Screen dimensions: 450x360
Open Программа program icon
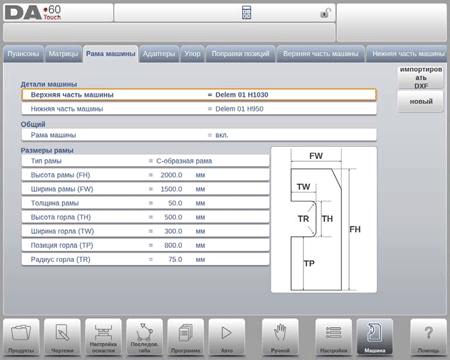coord(186,337)
